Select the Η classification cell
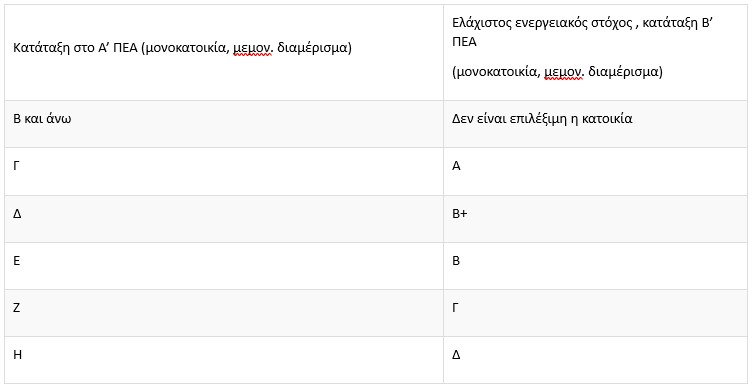Image resolution: width=752 pixels, height=389 pixels. pos(224,360)
